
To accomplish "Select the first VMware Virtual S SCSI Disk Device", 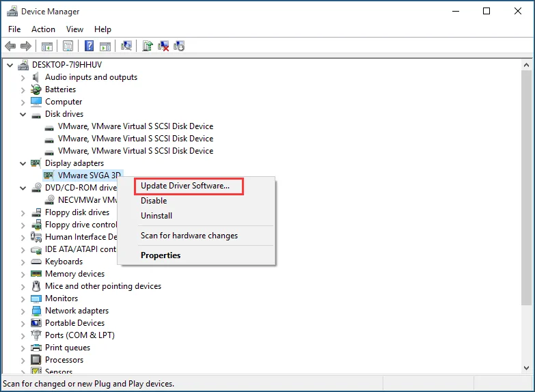I will click(135, 126).
